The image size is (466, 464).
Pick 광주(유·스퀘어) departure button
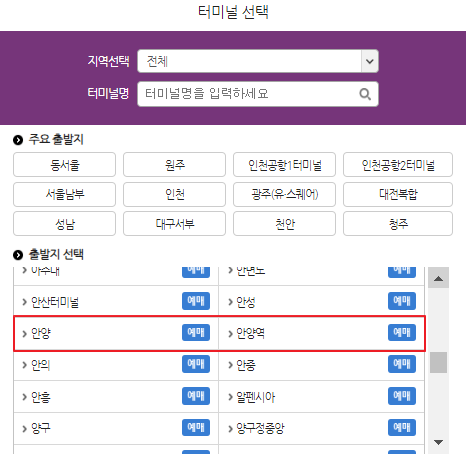pyautogui.click(x=284, y=194)
